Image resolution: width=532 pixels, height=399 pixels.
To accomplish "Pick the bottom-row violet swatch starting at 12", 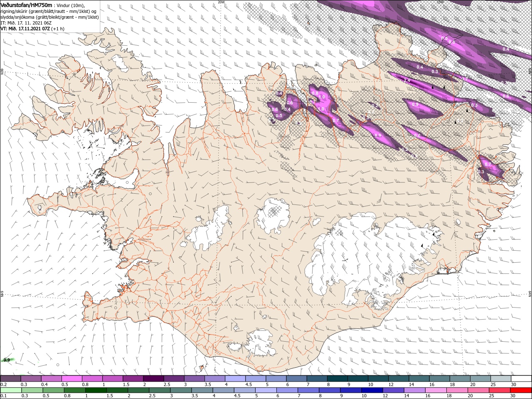I will coord(393,390).
